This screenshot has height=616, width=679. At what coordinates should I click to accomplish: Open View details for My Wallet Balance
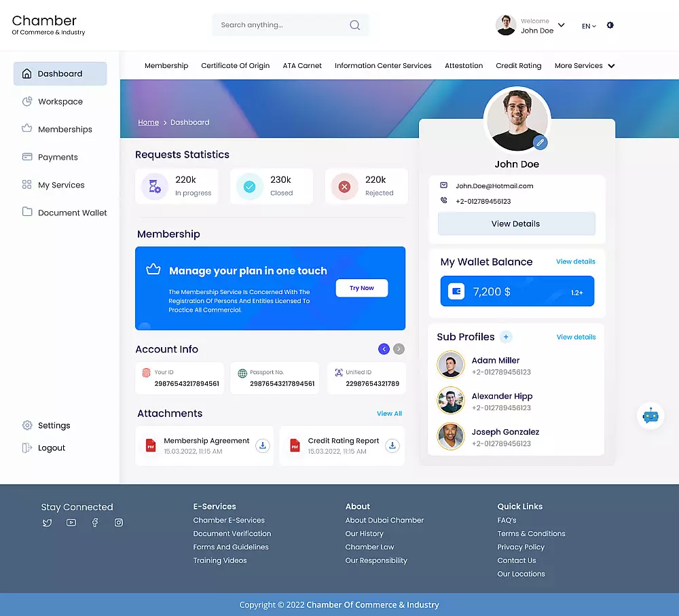click(576, 261)
